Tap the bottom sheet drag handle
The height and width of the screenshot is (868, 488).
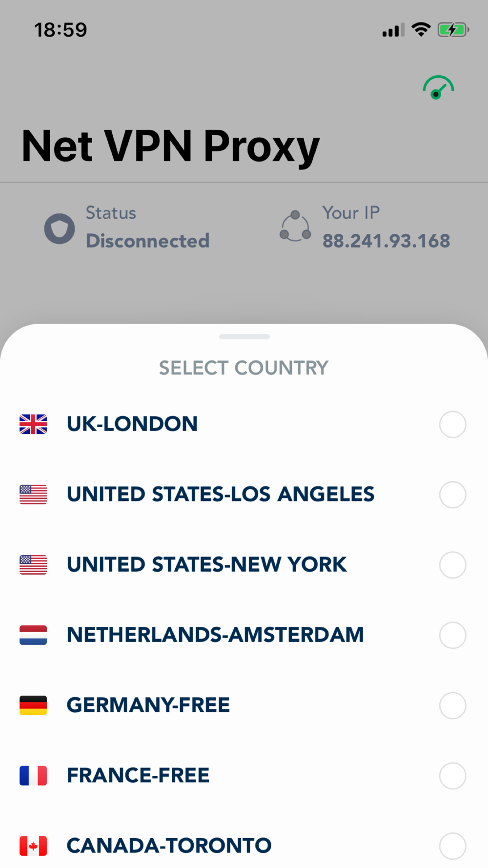244,337
